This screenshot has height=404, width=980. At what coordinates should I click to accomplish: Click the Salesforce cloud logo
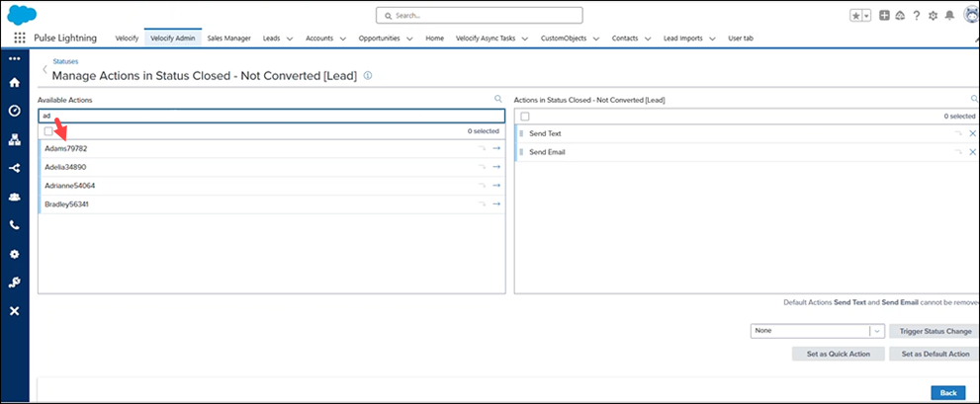click(x=22, y=15)
